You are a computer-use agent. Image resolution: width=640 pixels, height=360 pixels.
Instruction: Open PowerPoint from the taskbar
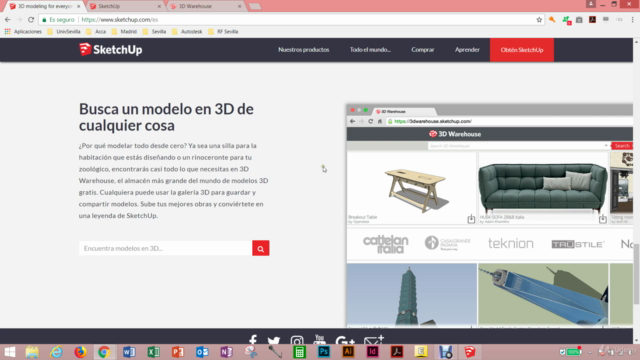178,352
